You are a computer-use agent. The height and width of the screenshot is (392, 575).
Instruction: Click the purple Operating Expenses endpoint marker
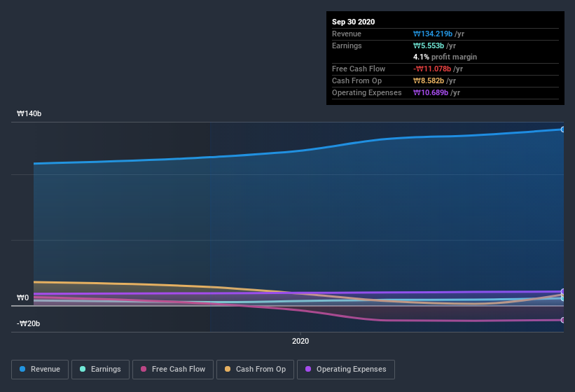[x=563, y=292]
